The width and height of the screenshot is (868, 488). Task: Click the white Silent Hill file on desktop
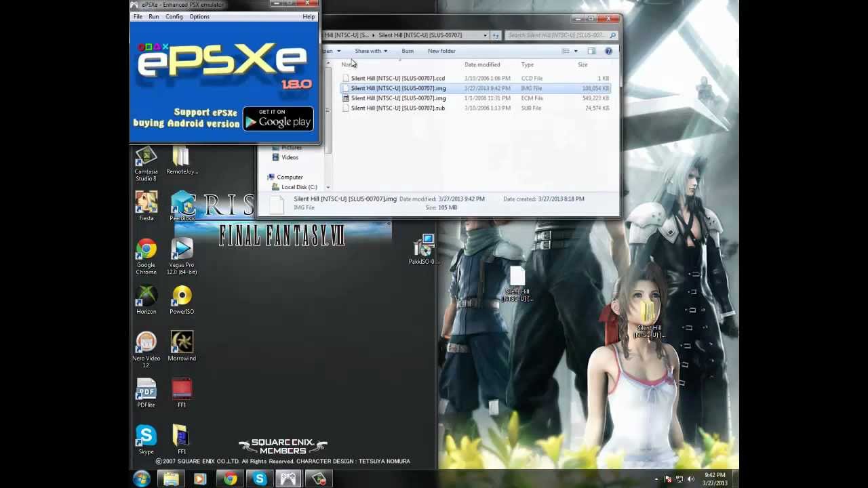point(517,284)
